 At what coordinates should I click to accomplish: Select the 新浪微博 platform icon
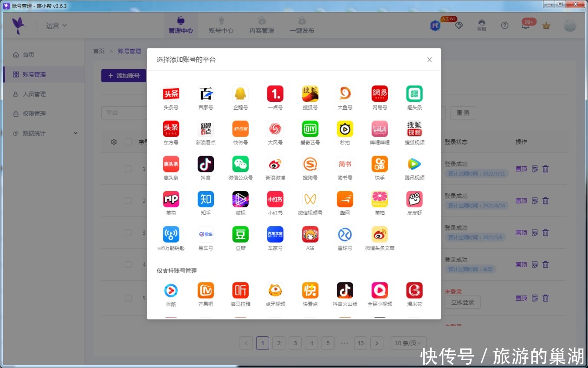275,164
